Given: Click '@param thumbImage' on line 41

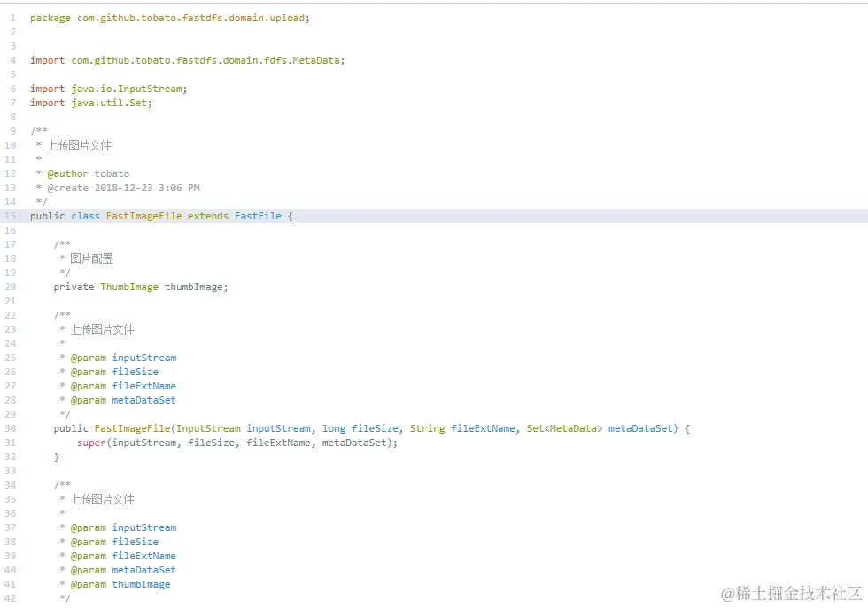Looking at the screenshot, I should click(x=120, y=585).
